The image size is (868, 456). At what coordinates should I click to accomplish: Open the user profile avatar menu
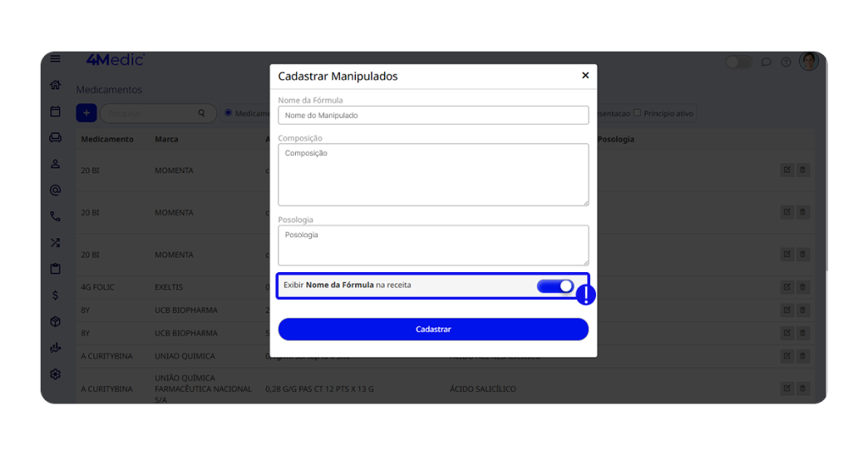coord(809,61)
